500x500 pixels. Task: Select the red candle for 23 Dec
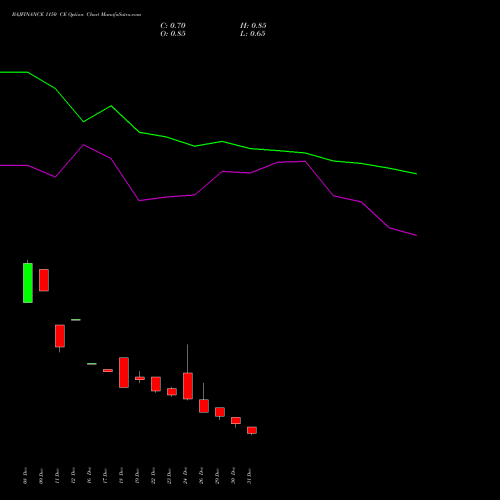point(172,392)
